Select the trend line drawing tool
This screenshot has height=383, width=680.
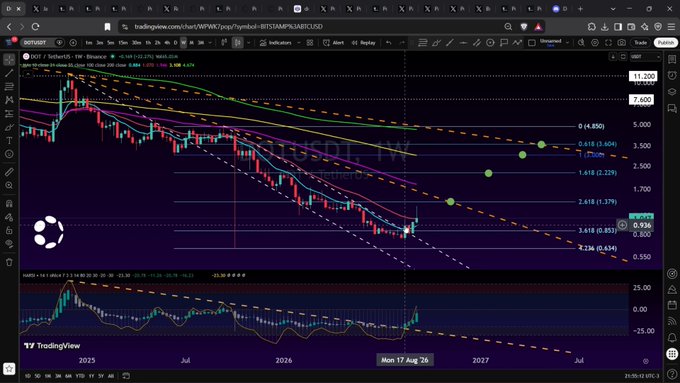[x=9, y=73]
